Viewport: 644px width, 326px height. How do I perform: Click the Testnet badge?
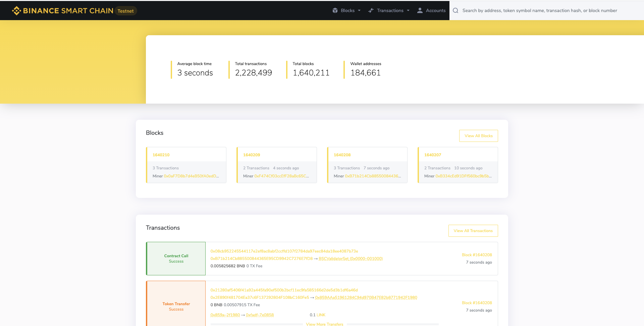tap(125, 11)
